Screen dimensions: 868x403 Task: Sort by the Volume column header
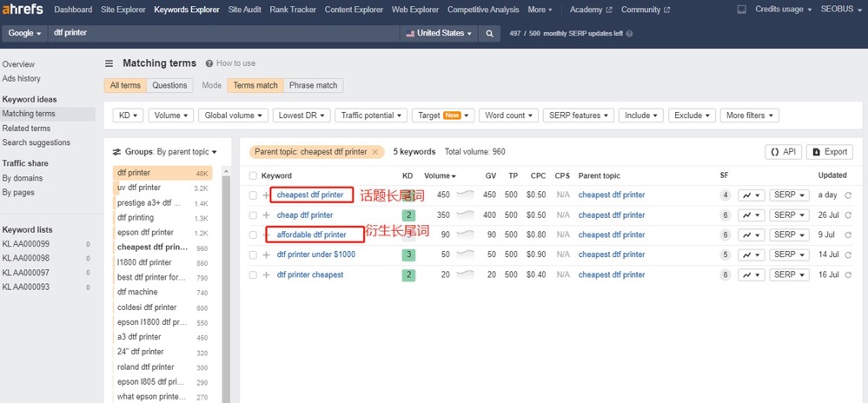coord(441,175)
